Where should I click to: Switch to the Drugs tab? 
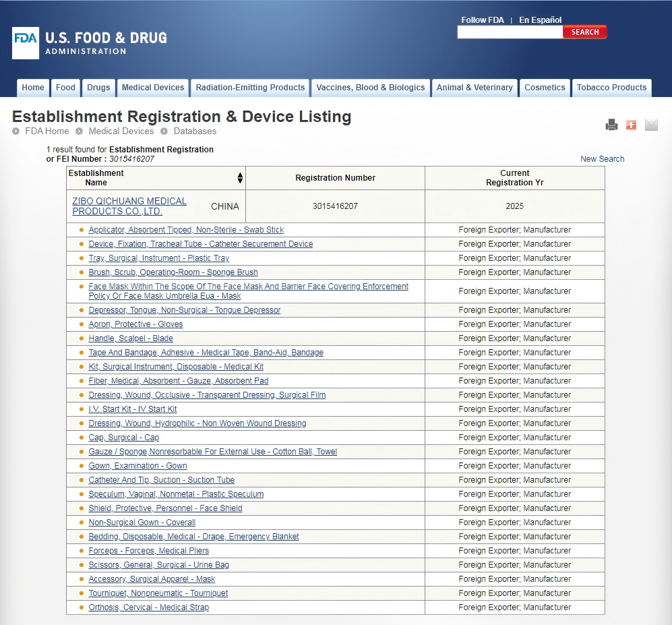98,88
